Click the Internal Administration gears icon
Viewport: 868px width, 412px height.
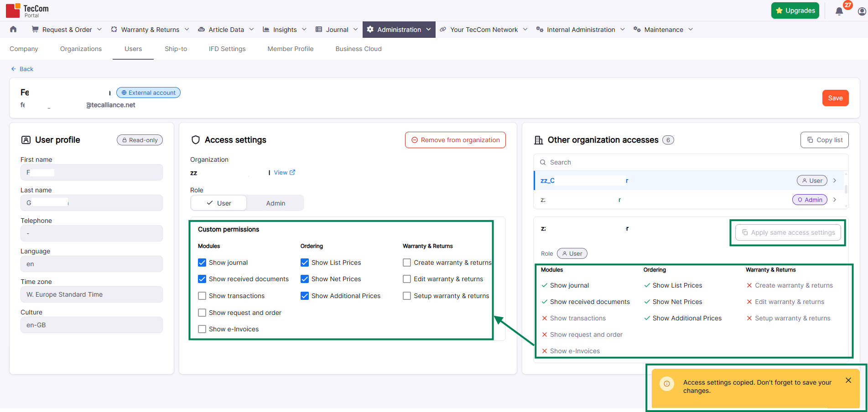click(x=540, y=29)
